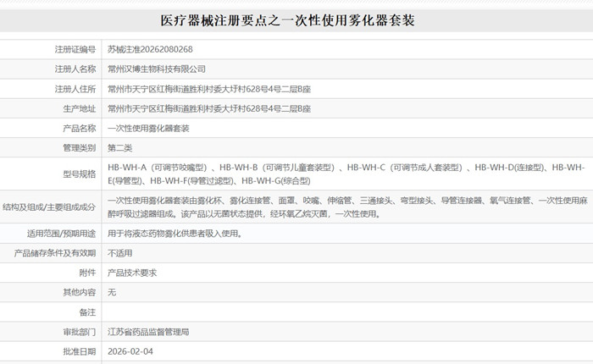Click the approval date 2026-02-04
The image size is (593, 364).
(x=130, y=352)
